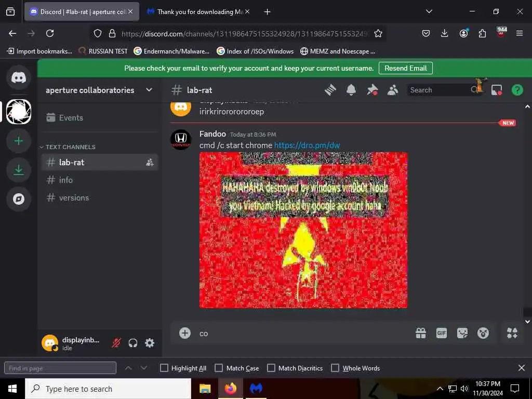
Task: Open Threads icon in channel header
Action: click(x=330, y=90)
